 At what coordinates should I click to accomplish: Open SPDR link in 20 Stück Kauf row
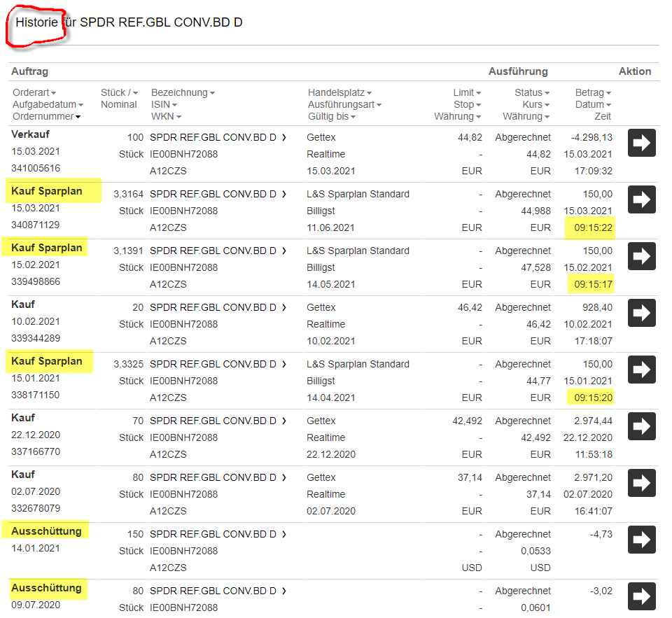point(218,308)
